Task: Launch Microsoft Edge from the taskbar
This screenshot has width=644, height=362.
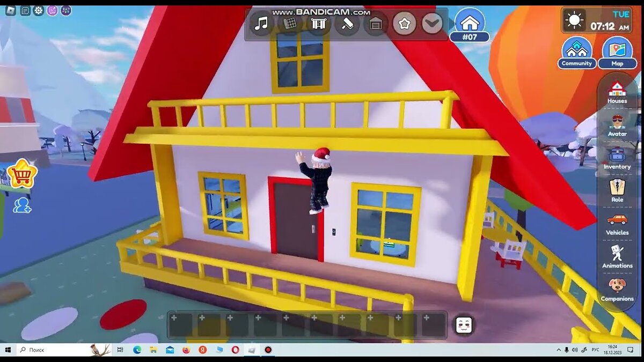Action: point(137,350)
